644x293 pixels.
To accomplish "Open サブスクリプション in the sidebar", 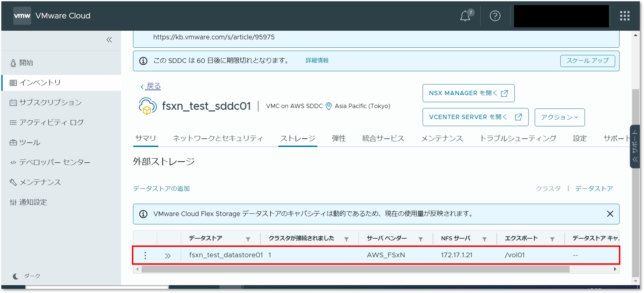I will tap(46, 103).
